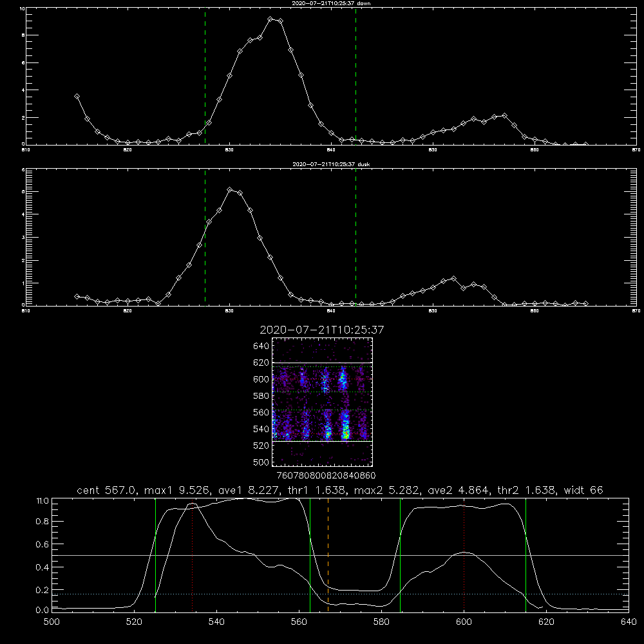The height and width of the screenshot is (644, 644).
Task: Click y-axis label 0.0 on bottom plot
Action: pos(43,611)
